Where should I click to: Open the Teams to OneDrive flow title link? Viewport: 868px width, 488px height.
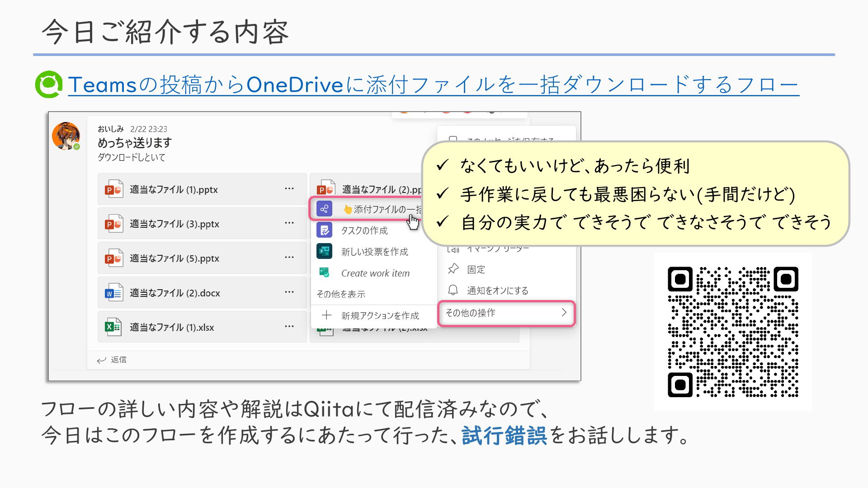(x=433, y=84)
